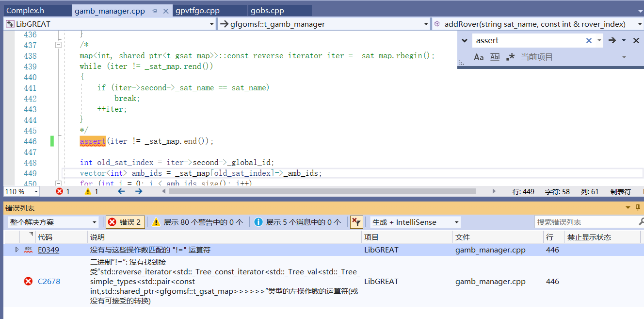Viewport: 644px width, 319px height.
Task: Navigate backward with the left arrow
Action: [x=121, y=191]
